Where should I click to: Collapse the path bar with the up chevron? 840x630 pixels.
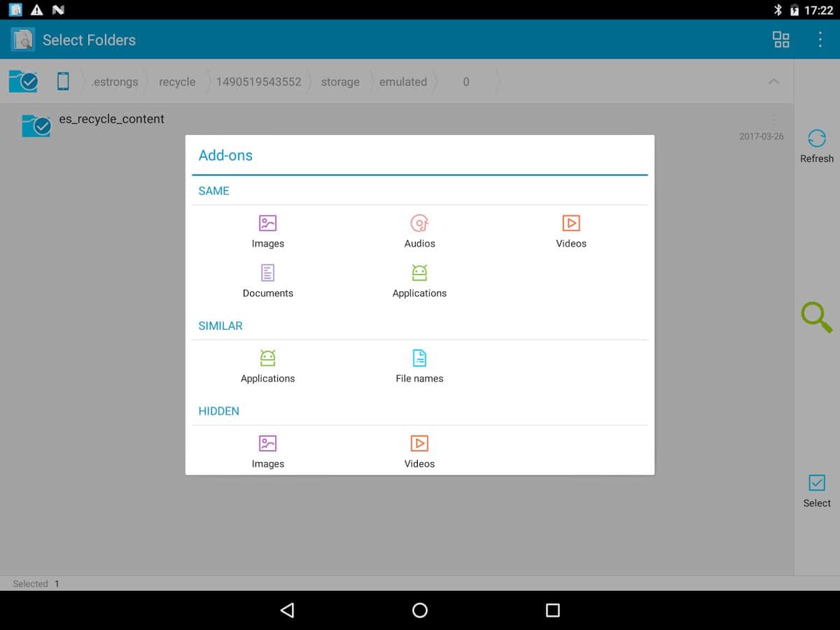[x=773, y=82]
